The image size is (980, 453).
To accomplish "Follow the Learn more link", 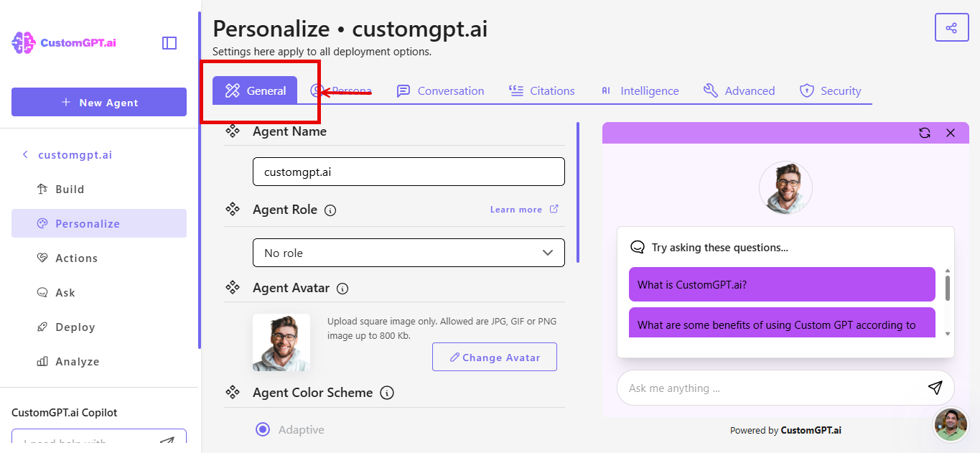I will pos(516,210).
